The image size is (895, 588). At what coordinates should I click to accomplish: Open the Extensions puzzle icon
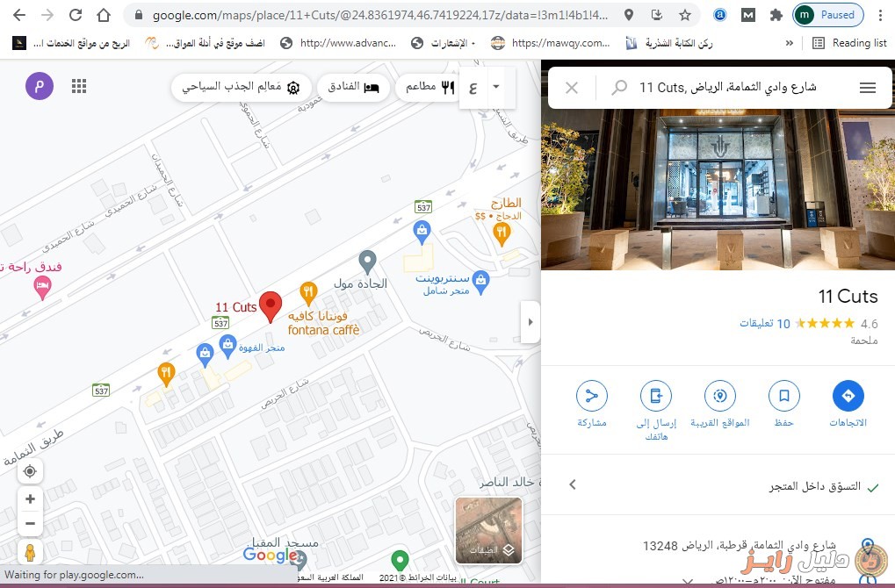776,15
